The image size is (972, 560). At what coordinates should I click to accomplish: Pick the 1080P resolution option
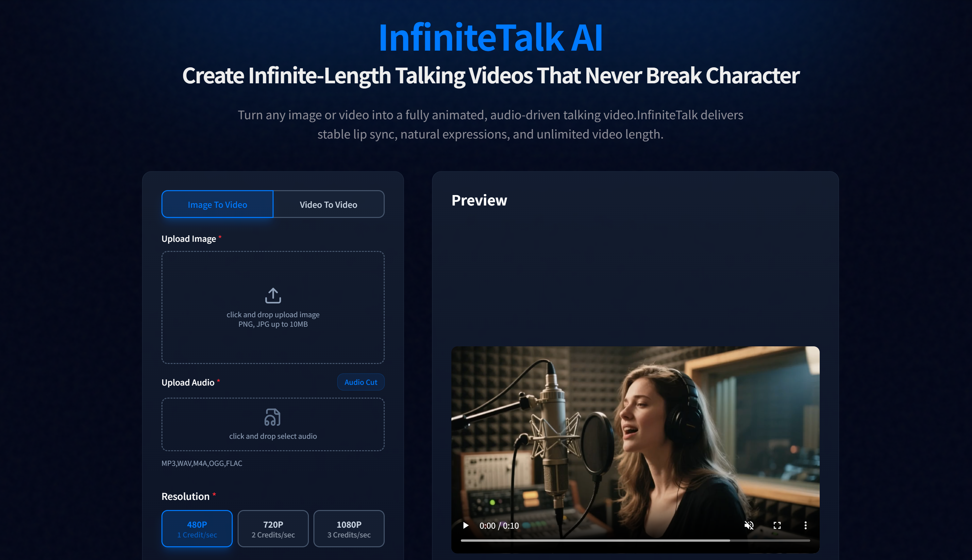349,529
